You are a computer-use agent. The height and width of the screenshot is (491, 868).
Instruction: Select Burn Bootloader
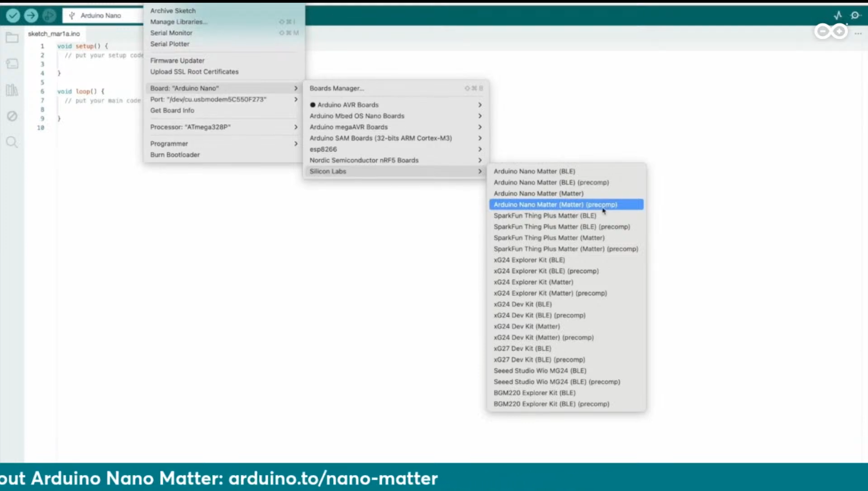[x=224, y=154]
